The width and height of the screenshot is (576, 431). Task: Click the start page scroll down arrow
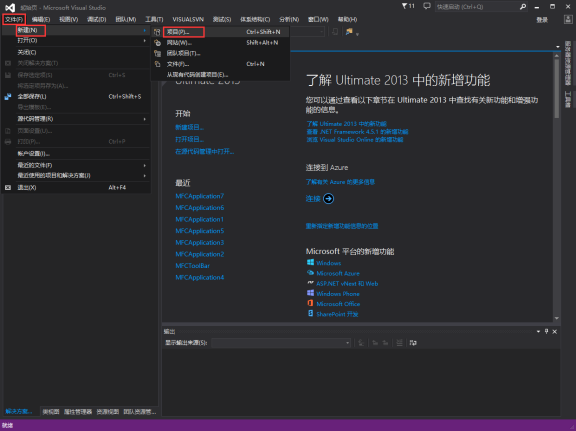pyautogui.click(x=557, y=318)
